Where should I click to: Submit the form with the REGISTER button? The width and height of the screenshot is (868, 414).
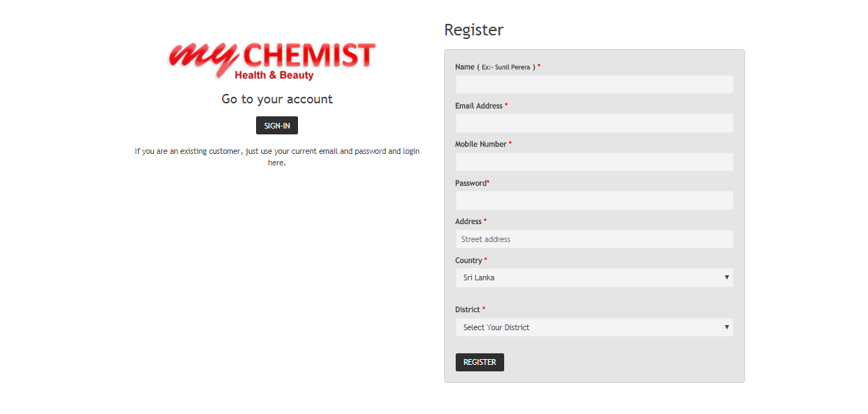[x=480, y=362]
